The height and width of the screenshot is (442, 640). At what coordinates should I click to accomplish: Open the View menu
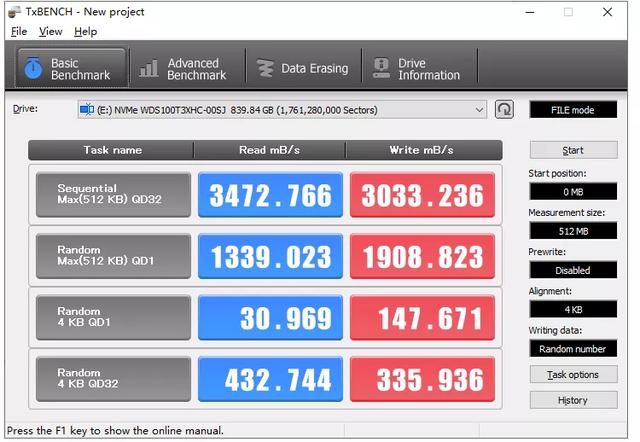[51, 31]
